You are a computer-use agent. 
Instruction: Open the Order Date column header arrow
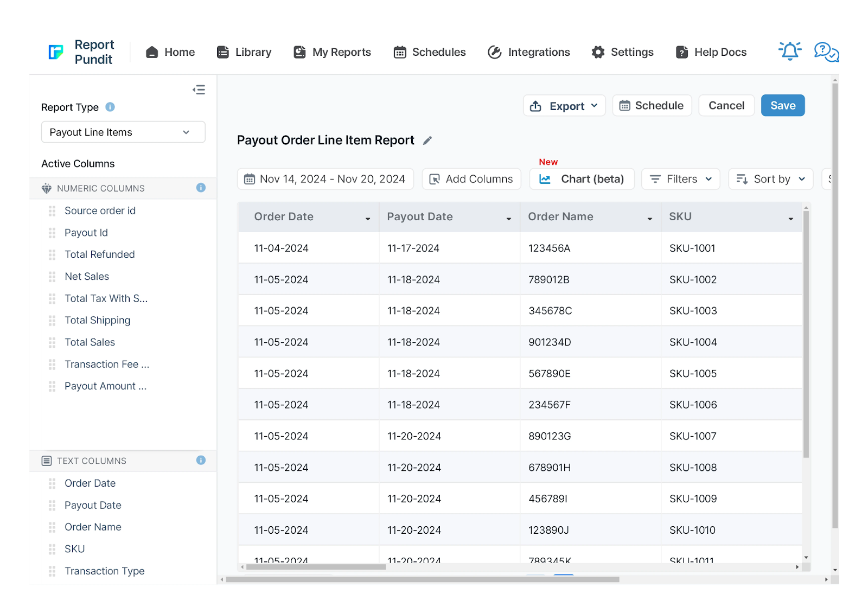tap(368, 219)
